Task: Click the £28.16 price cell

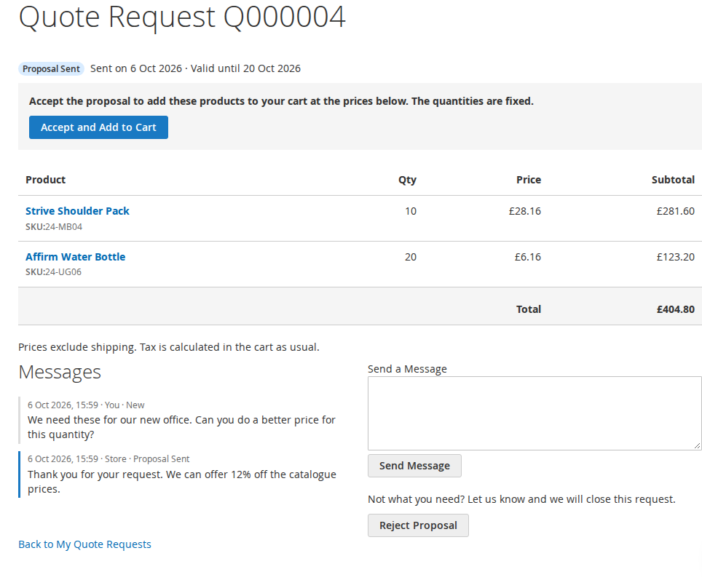Action: (x=525, y=211)
